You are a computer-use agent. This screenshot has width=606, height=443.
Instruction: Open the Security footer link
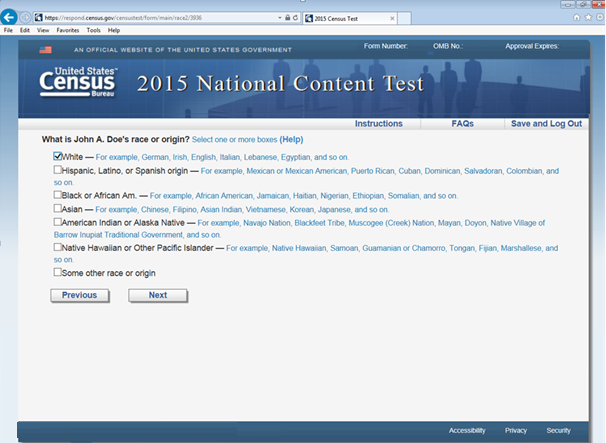558,431
